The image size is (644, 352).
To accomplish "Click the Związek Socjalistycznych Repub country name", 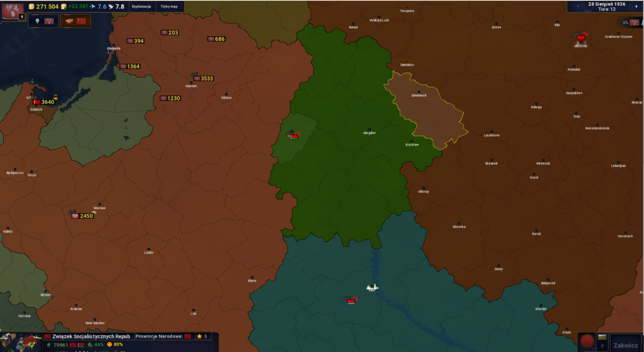I will point(91,336).
